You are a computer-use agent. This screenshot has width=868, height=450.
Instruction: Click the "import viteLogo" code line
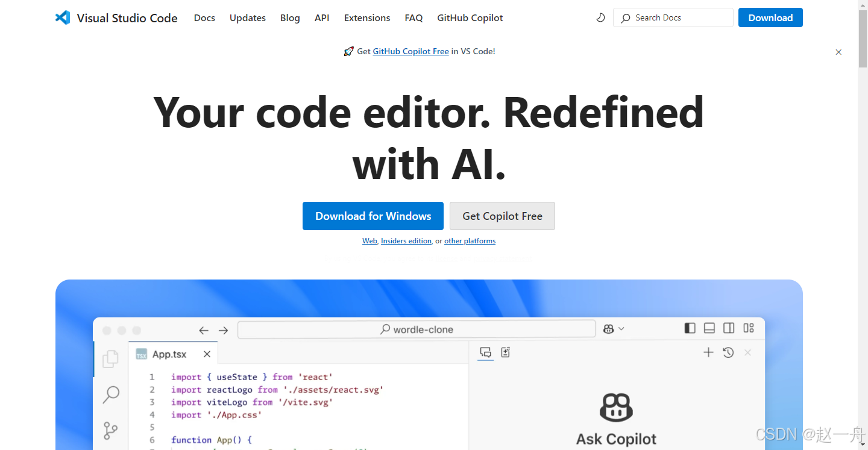[252, 402]
